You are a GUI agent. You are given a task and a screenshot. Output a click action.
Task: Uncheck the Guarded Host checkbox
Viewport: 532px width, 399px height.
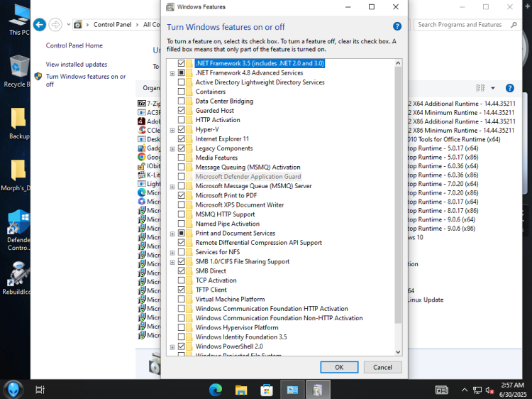click(x=181, y=110)
